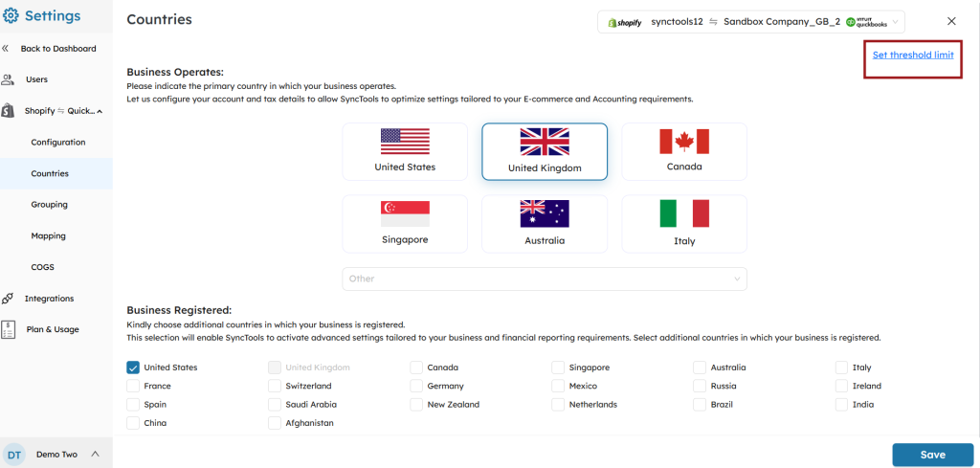Click the Shopify bag icon in sidebar
Image resolution: width=980 pixels, height=468 pixels.
coord(9,111)
